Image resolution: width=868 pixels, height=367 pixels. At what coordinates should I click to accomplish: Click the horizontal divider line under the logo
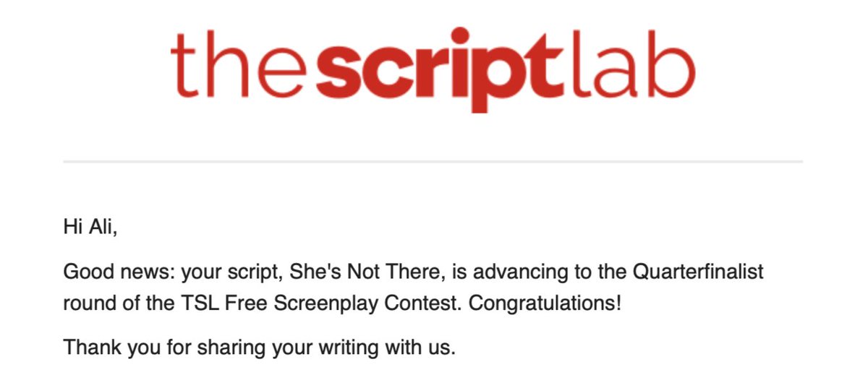click(x=433, y=161)
